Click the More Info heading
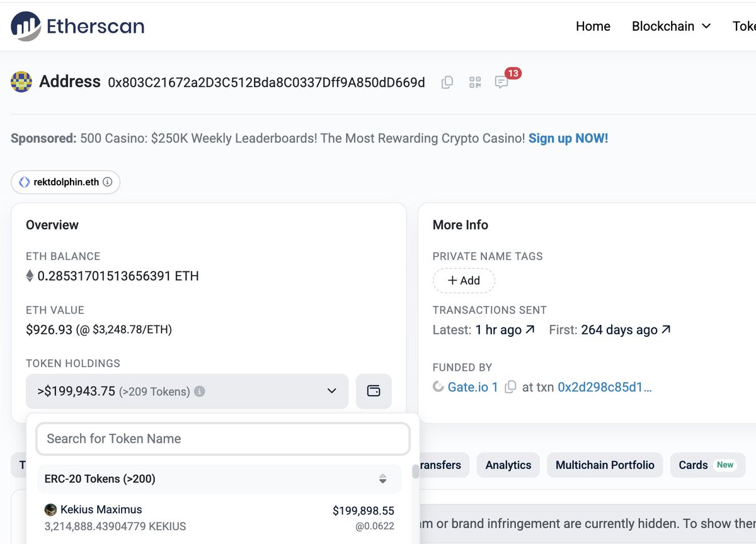The image size is (756, 544). tap(461, 225)
